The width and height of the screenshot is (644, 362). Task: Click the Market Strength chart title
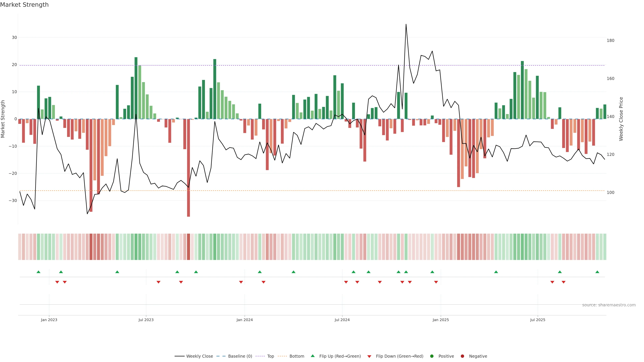24,5
